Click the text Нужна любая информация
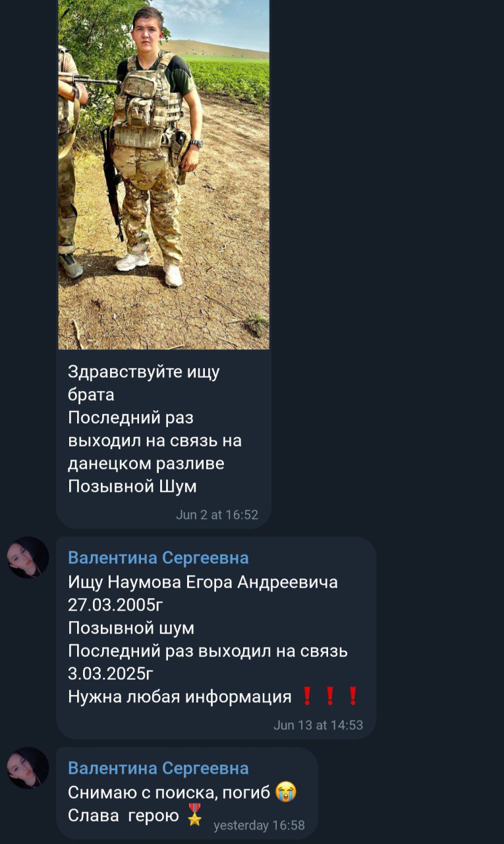 click(x=180, y=697)
